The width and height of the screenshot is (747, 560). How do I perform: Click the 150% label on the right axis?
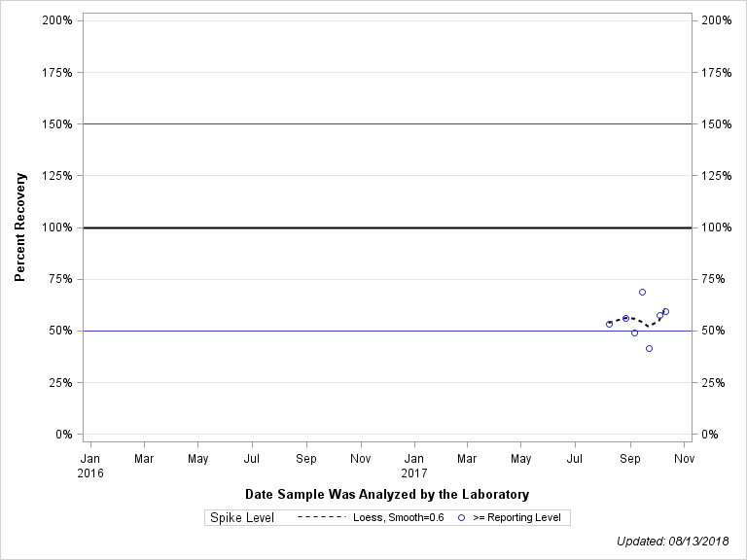tap(717, 123)
